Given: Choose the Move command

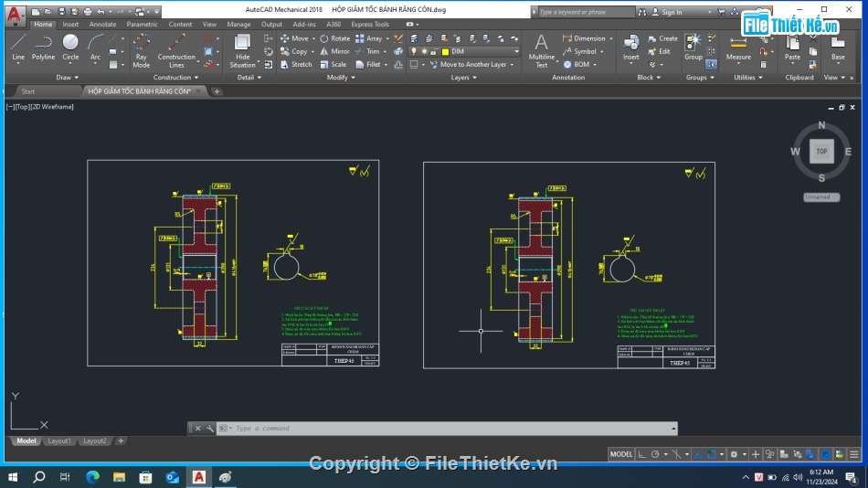Looking at the screenshot, I should [294, 38].
